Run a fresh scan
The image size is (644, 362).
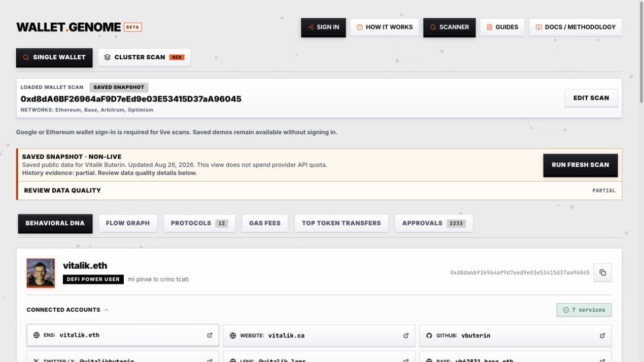pyautogui.click(x=580, y=165)
